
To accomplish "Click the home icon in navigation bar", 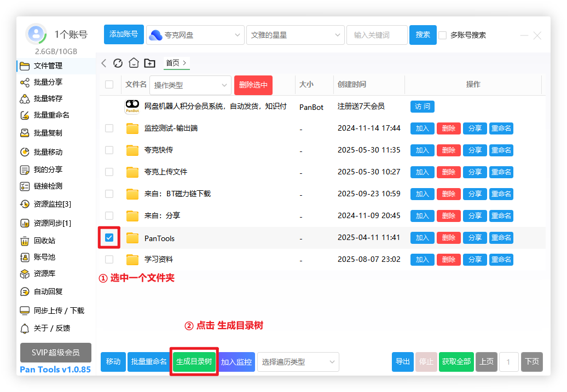I will click(x=134, y=63).
